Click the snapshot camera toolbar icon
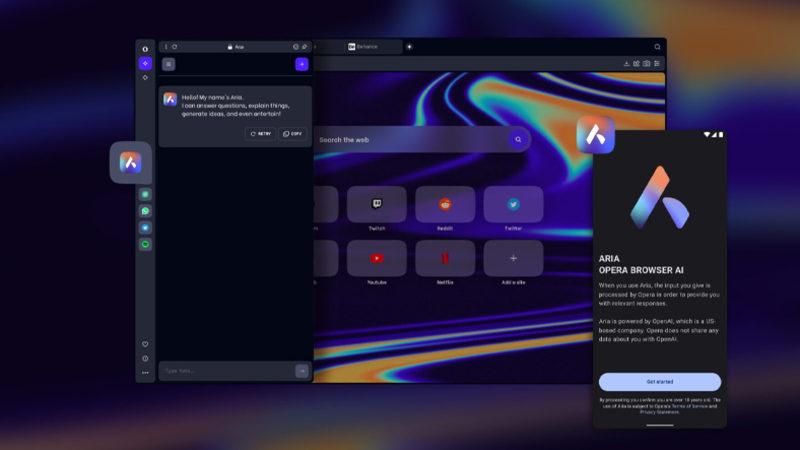 [x=647, y=64]
